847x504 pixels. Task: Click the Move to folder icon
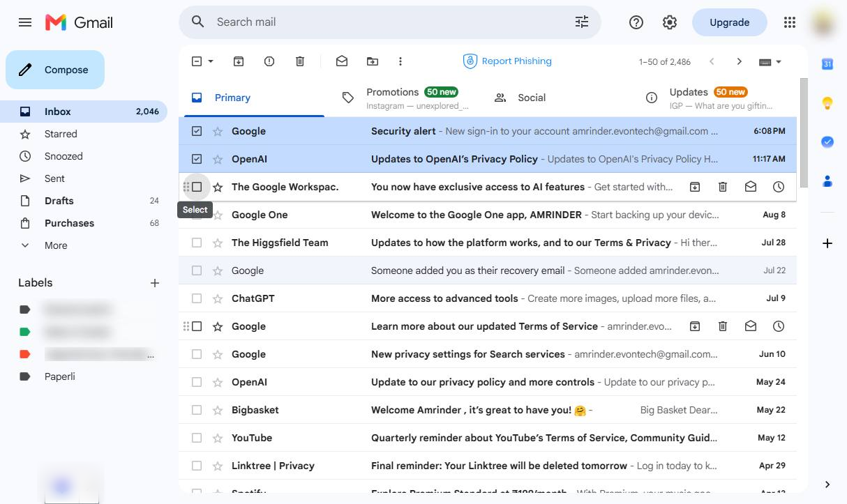click(373, 61)
